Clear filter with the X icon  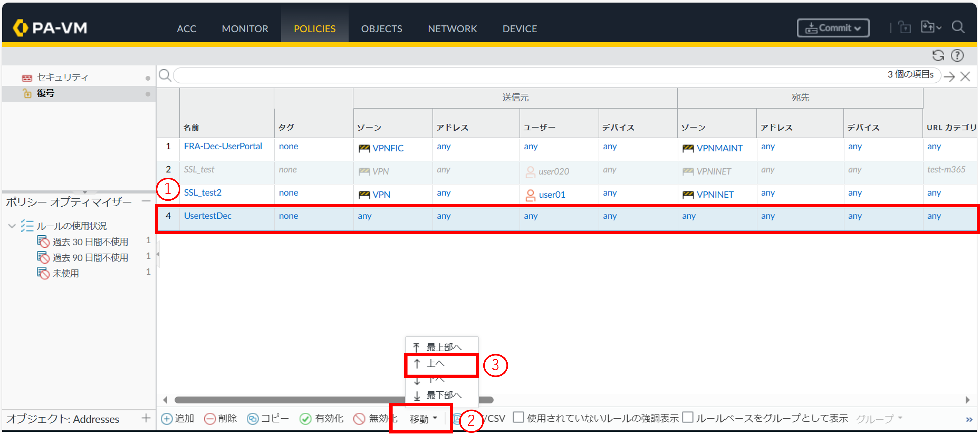965,76
